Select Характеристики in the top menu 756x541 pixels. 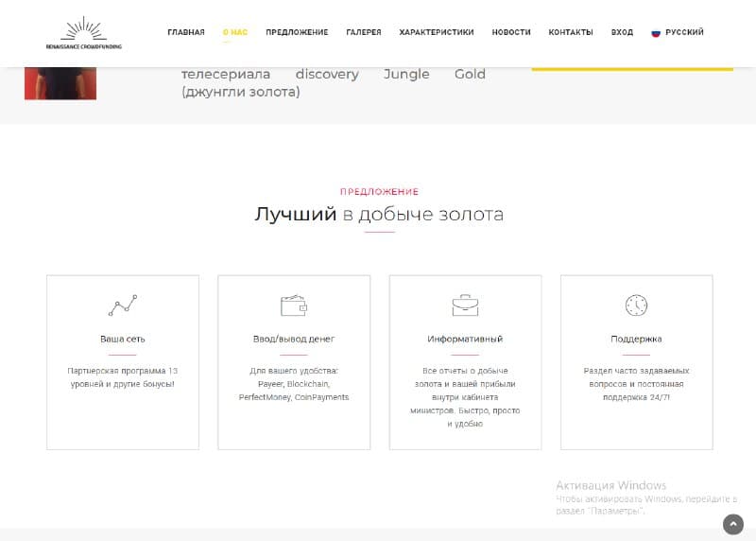437,32
